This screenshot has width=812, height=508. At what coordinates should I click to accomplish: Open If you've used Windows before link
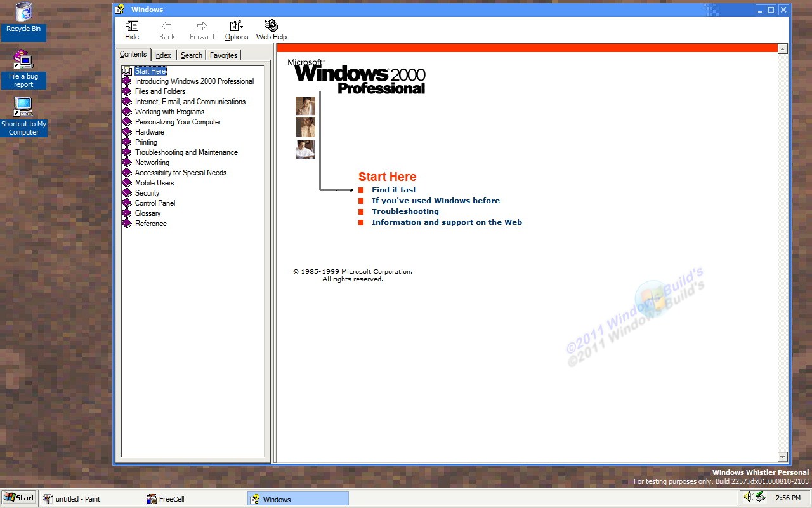(436, 201)
